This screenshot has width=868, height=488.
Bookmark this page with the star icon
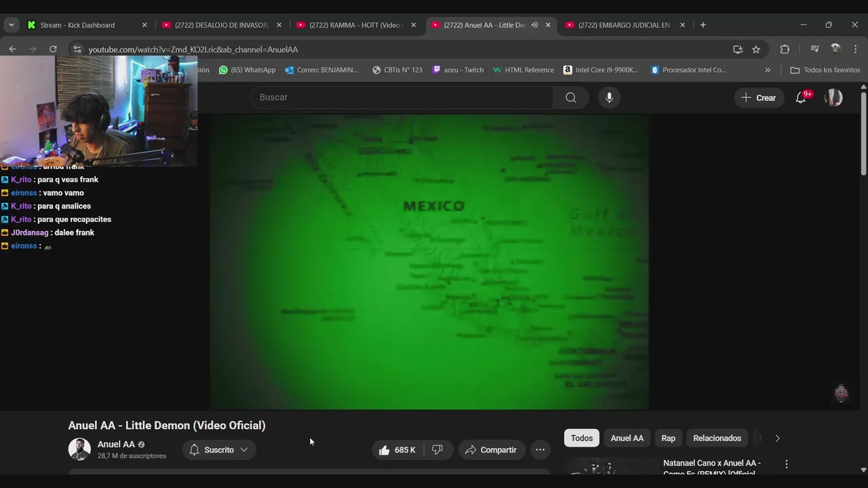756,49
